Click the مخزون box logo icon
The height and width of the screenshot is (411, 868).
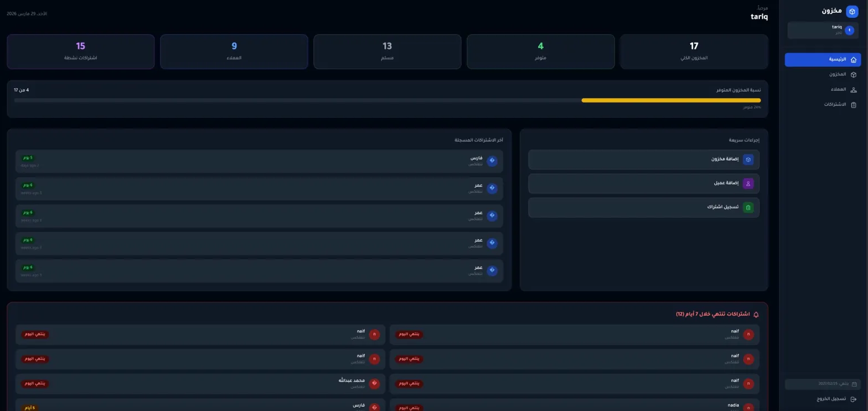[852, 11]
